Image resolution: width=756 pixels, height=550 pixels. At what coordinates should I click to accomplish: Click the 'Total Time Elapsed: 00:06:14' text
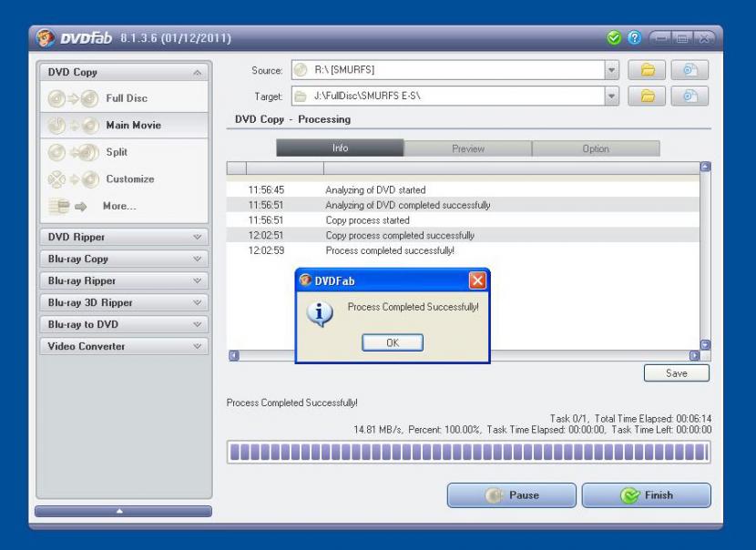click(653, 418)
